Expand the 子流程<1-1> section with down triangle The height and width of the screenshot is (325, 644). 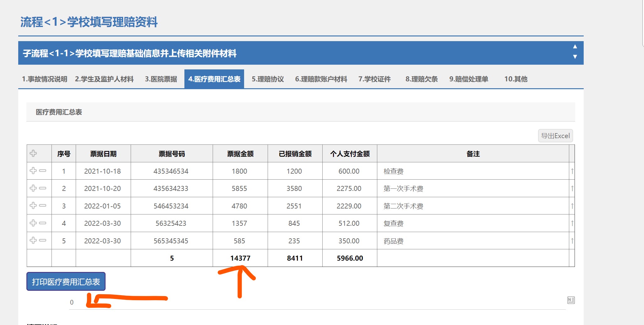point(575,57)
